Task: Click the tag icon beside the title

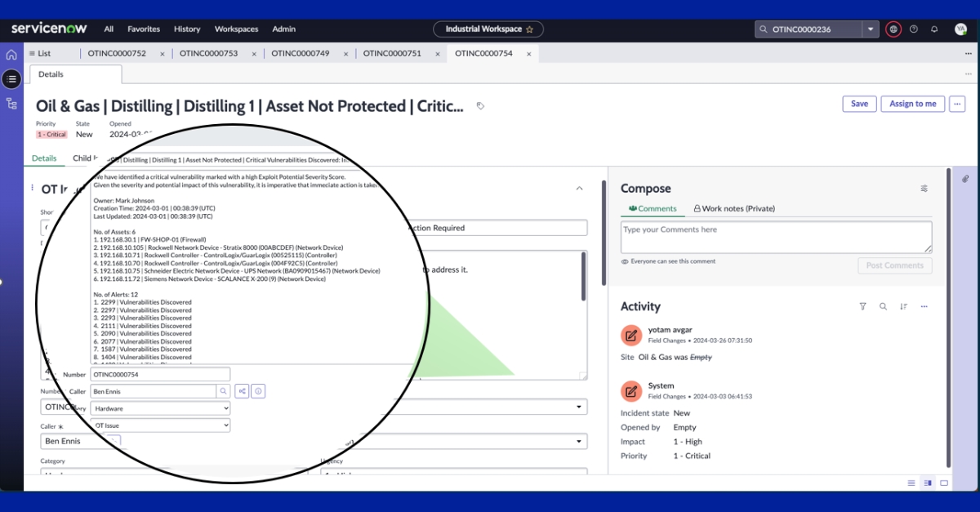Action: coord(480,106)
